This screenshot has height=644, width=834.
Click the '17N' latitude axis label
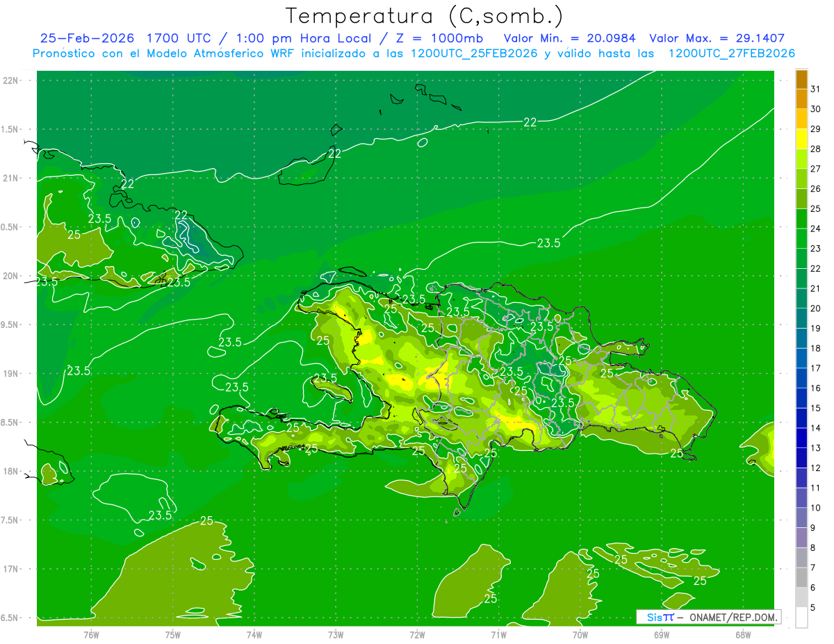point(10,569)
